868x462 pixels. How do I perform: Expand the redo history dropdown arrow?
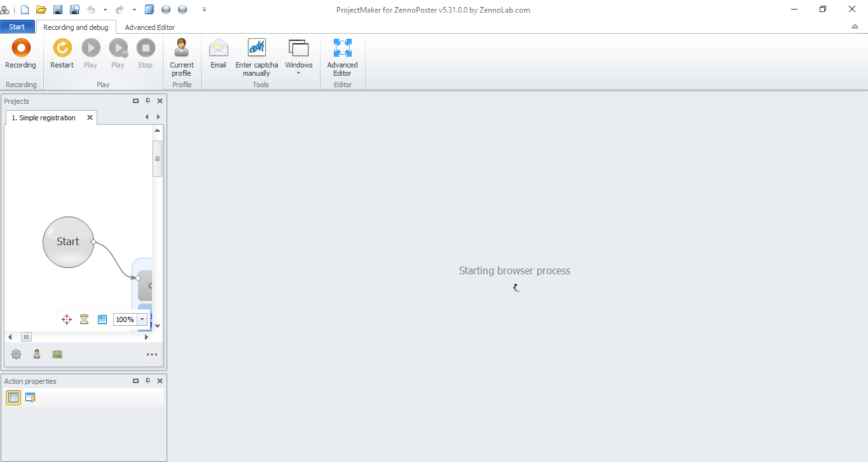pyautogui.click(x=134, y=10)
